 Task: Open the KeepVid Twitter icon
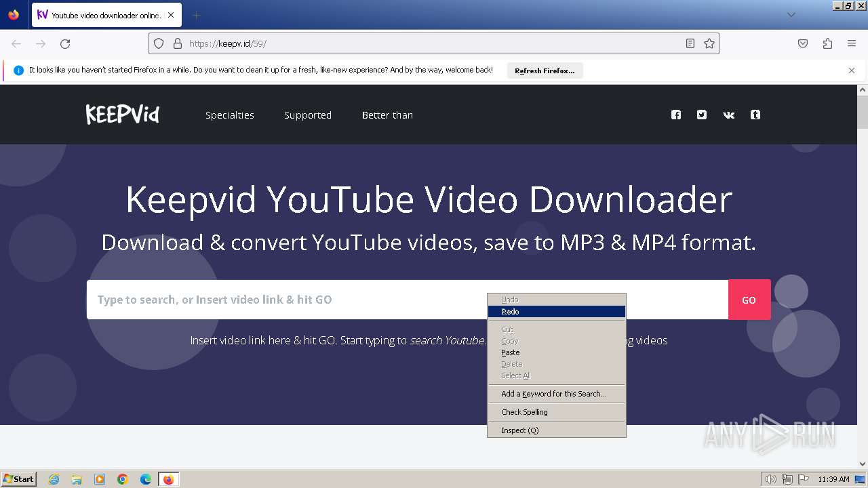tap(702, 115)
